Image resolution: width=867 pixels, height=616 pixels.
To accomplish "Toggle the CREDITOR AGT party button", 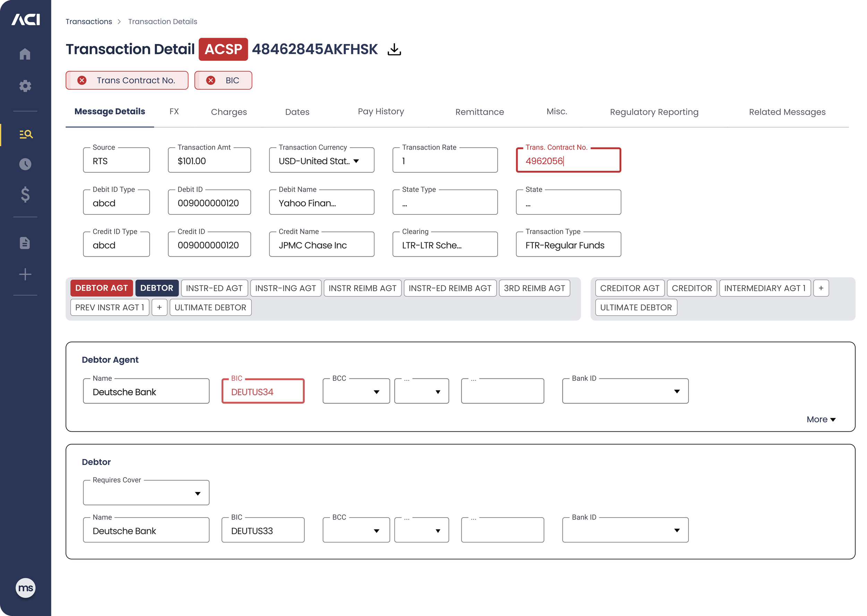I will 629,288.
